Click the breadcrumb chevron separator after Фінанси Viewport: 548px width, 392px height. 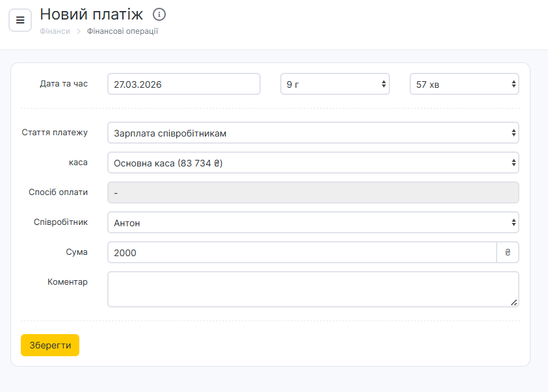pos(79,31)
